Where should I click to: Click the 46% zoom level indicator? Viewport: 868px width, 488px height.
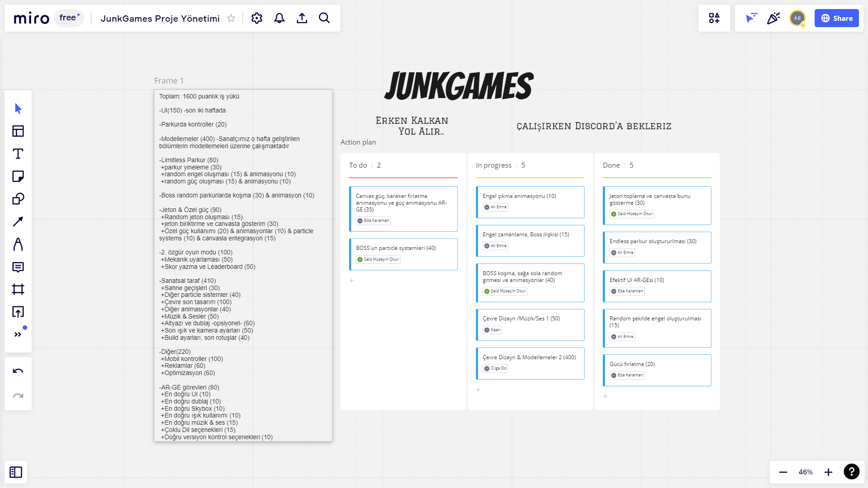[x=805, y=472]
